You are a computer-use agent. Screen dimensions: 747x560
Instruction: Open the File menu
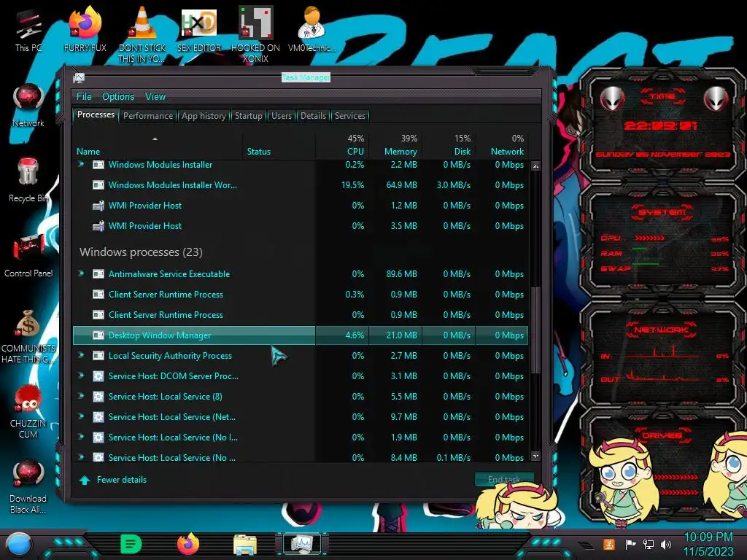pos(84,97)
